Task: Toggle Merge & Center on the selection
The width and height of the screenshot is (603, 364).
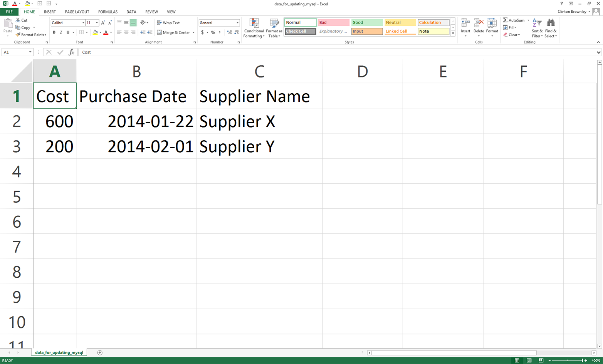Action: click(173, 32)
